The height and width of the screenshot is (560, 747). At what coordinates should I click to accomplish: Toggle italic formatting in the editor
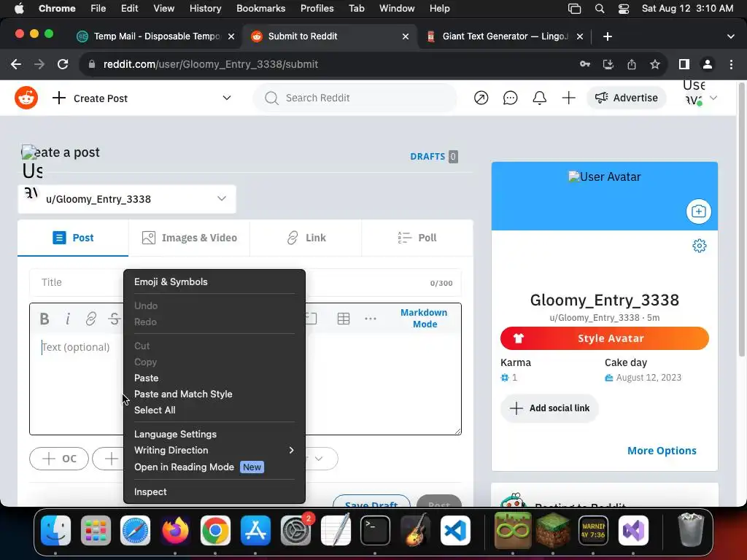click(x=68, y=319)
